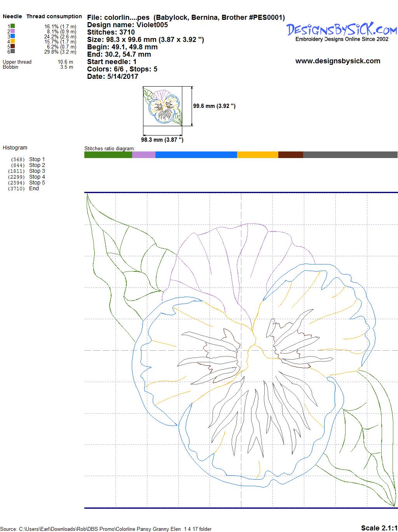Viewport: 398px width, 532px height.
Task: Select the End entry in the histogram
Action: [34, 188]
